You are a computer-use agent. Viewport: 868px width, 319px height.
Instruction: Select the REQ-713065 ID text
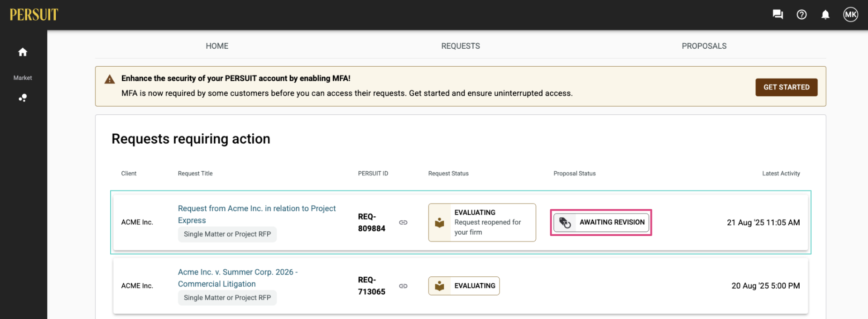click(372, 286)
